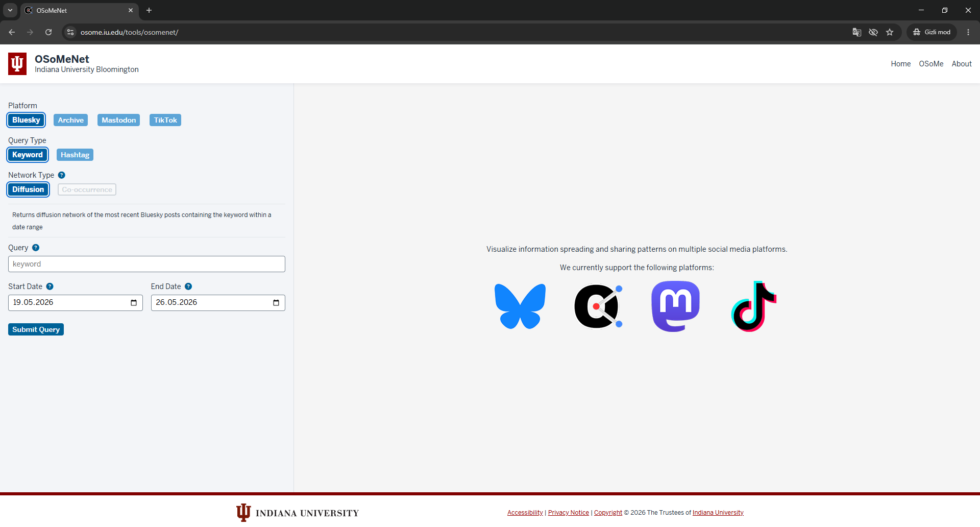The width and height of the screenshot is (980, 527).
Task: Click the "Network Type" section label
Action: [31, 175]
